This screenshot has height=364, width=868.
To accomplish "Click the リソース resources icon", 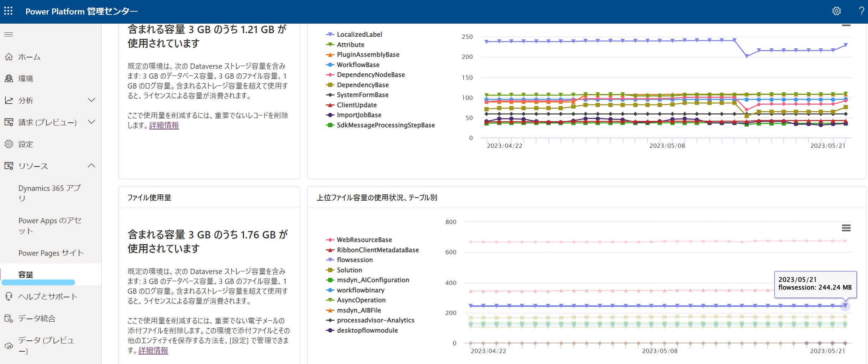I will tap(9, 166).
